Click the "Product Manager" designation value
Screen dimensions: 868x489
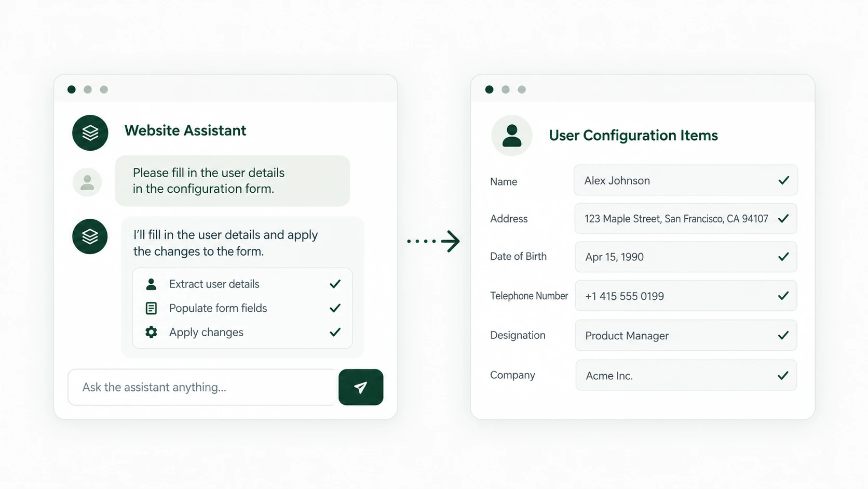coord(627,336)
